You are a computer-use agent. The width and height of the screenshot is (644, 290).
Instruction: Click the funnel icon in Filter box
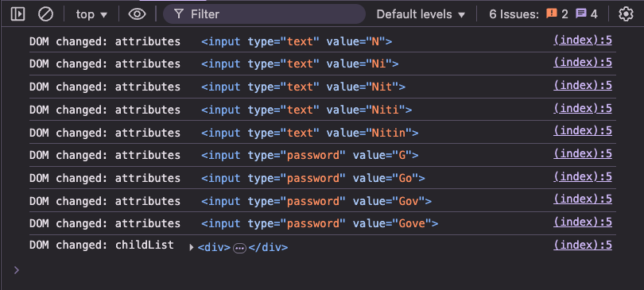point(178,14)
